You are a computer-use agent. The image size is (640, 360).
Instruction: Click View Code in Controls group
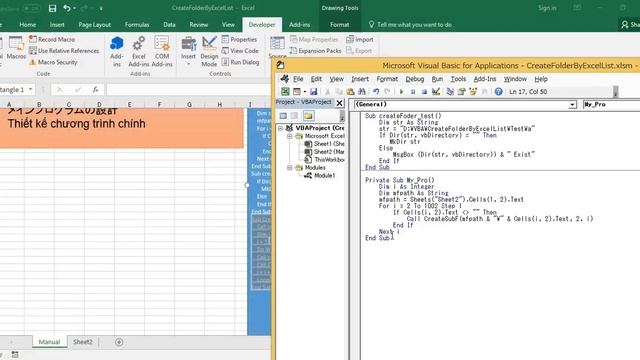coord(240,51)
